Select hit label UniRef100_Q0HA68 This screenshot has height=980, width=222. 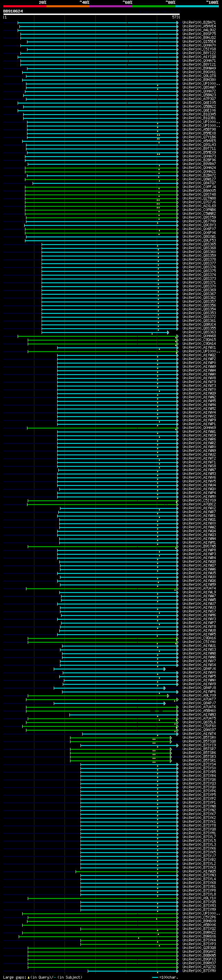click(199, 336)
